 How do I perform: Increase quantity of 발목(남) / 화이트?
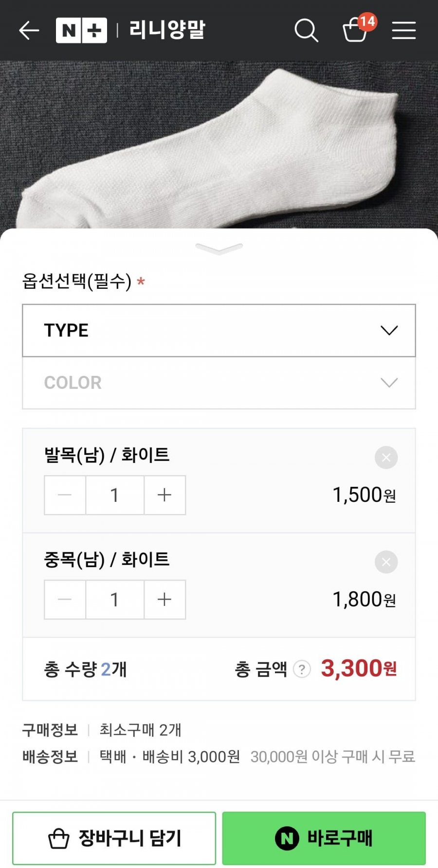[164, 495]
